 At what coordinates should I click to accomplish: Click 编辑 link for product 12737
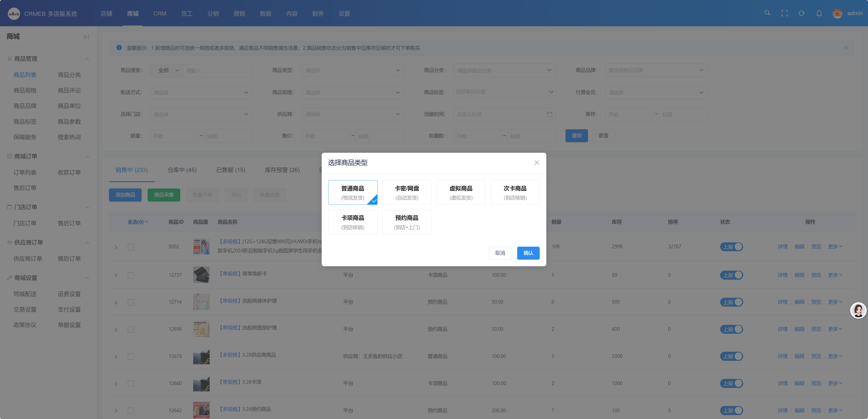click(x=799, y=275)
